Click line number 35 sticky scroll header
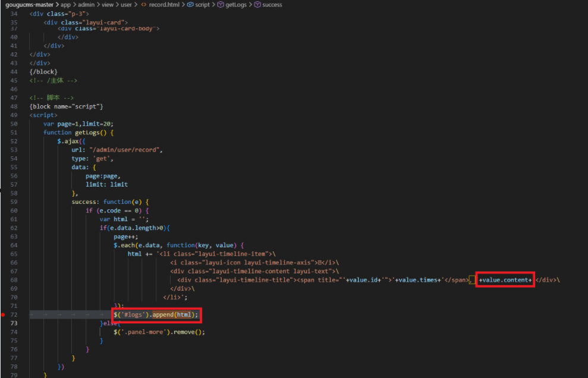This screenshot has height=378, width=588. (x=14, y=22)
